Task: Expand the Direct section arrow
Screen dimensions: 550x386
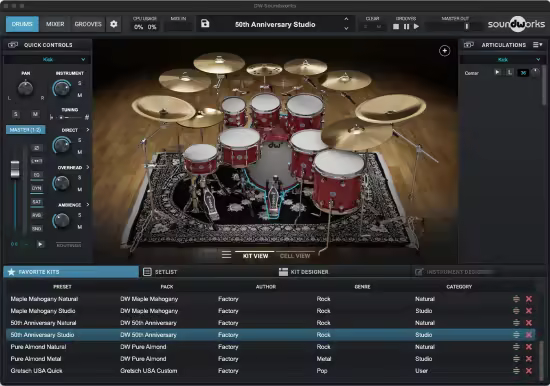Action: [x=88, y=130]
